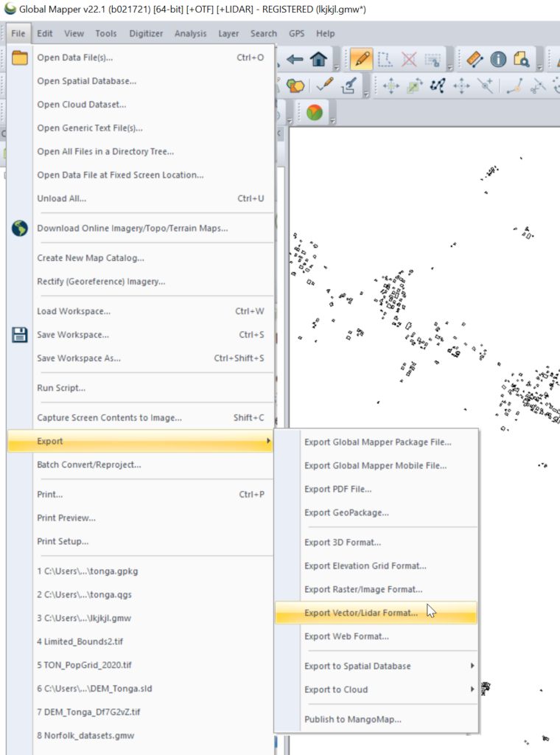Image resolution: width=560 pixels, height=755 pixels.
Task: Open the Edit menu
Action: point(45,33)
